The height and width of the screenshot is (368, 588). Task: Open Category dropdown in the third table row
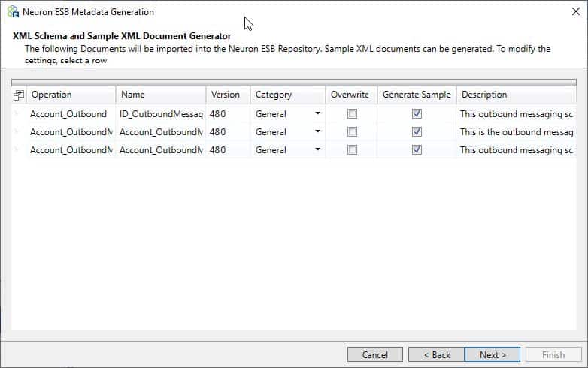point(317,149)
